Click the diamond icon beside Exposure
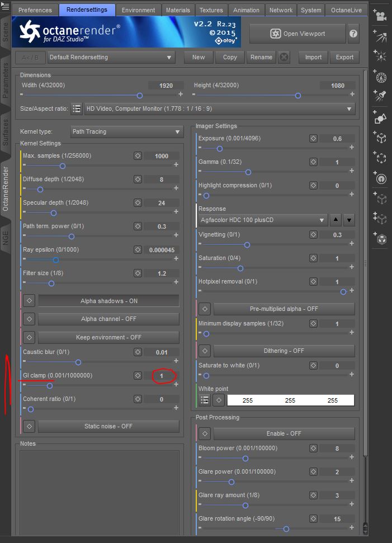392x543 pixels. (x=313, y=139)
